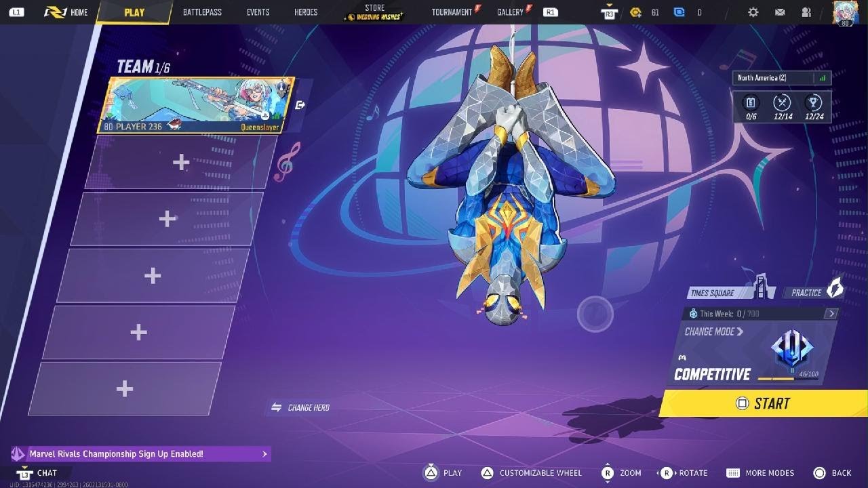Open Change Mode selector

(714, 331)
